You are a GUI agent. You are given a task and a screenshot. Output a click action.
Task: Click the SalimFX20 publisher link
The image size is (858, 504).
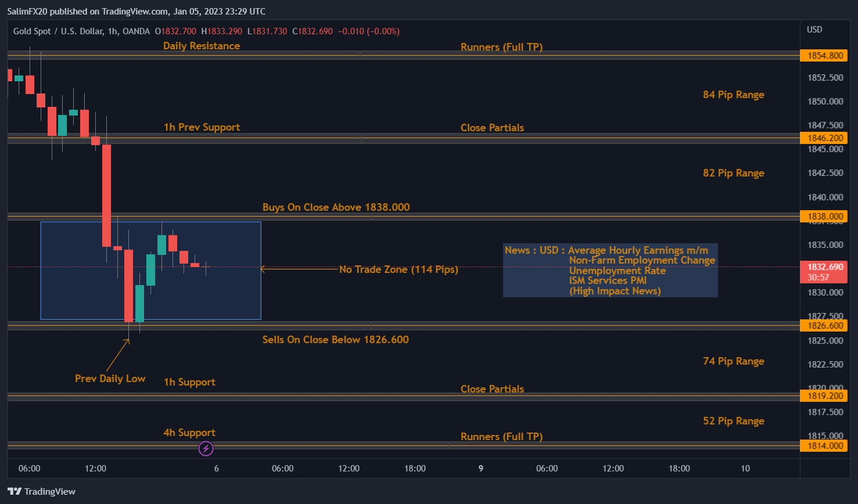(27, 11)
